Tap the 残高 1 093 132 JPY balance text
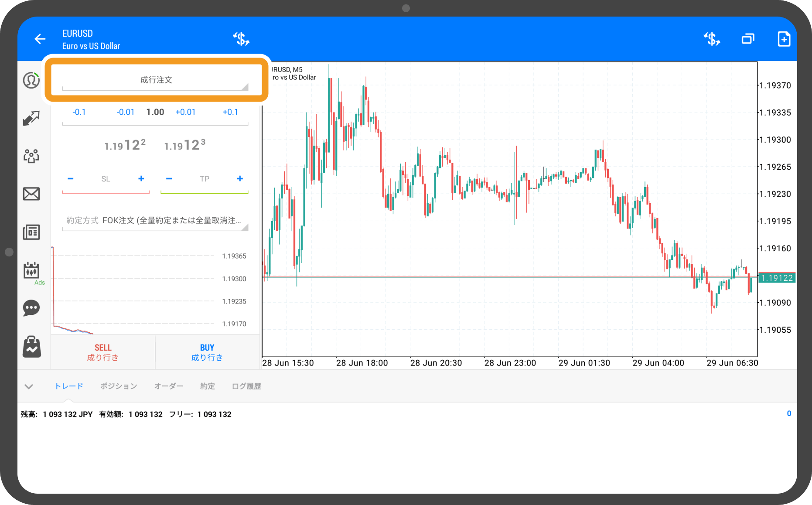Screen dimensions: 812x505 click(57, 414)
